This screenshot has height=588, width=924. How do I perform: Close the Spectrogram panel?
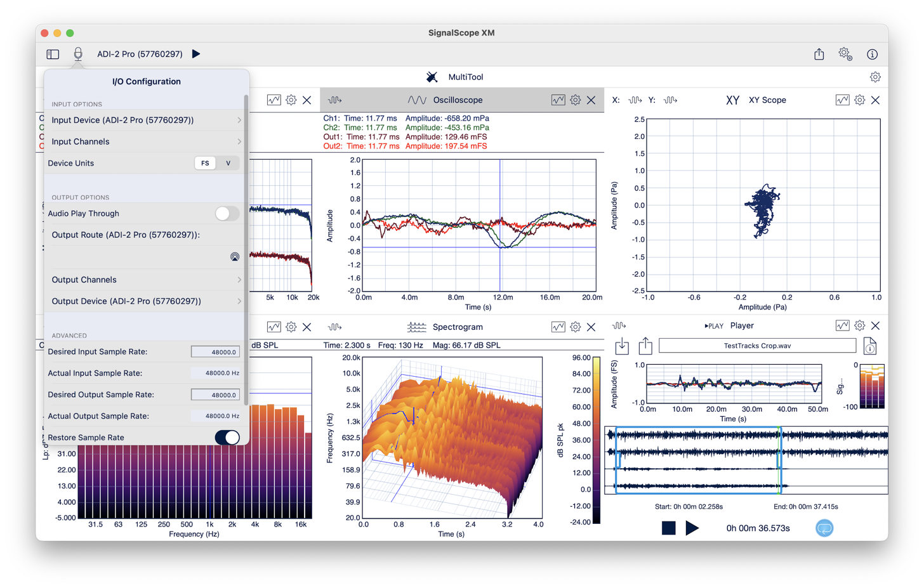click(x=591, y=327)
